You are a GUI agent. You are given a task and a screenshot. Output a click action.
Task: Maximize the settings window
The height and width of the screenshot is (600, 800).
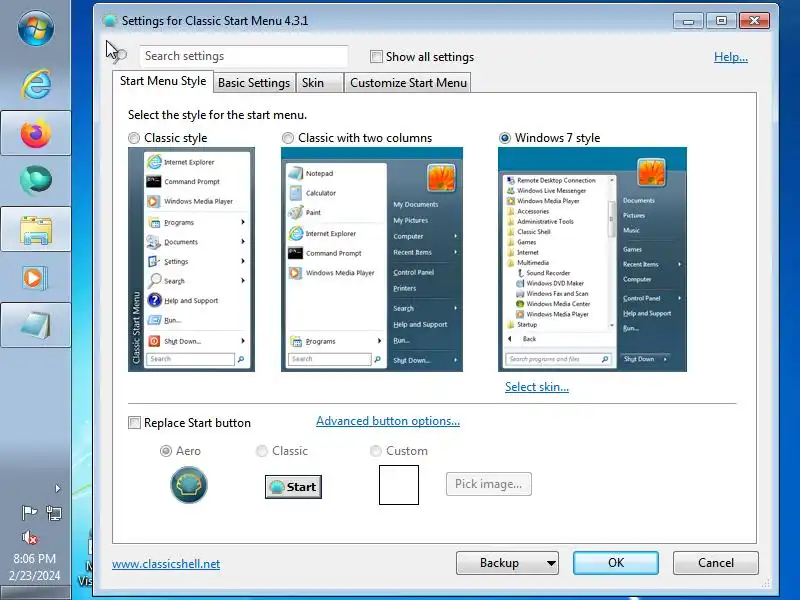[x=721, y=21]
